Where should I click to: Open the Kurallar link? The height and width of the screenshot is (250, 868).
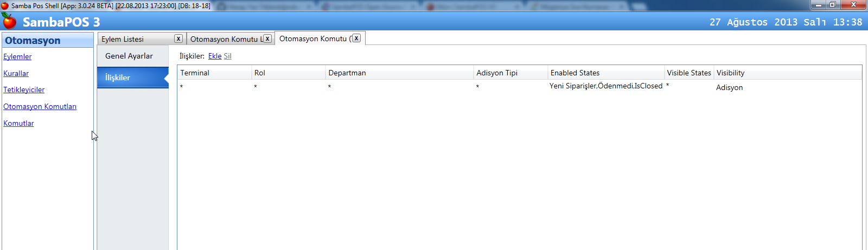click(x=16, y=73)
